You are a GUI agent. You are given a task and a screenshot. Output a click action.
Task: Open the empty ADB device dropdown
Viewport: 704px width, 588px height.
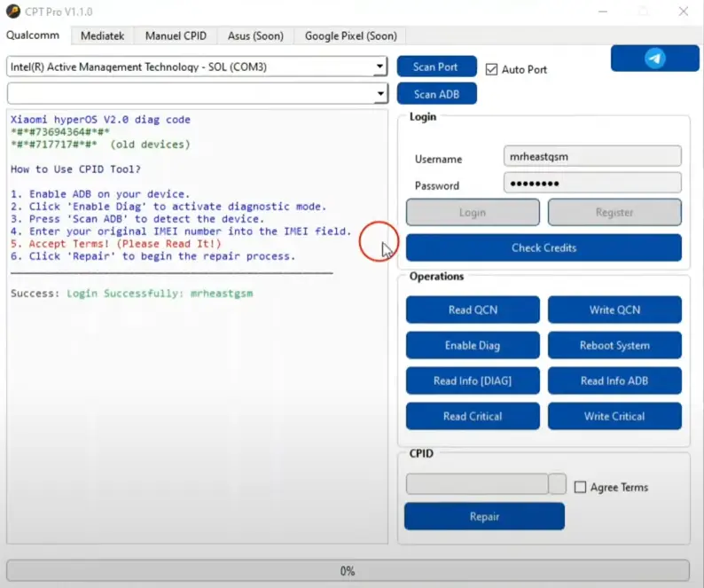197,93
